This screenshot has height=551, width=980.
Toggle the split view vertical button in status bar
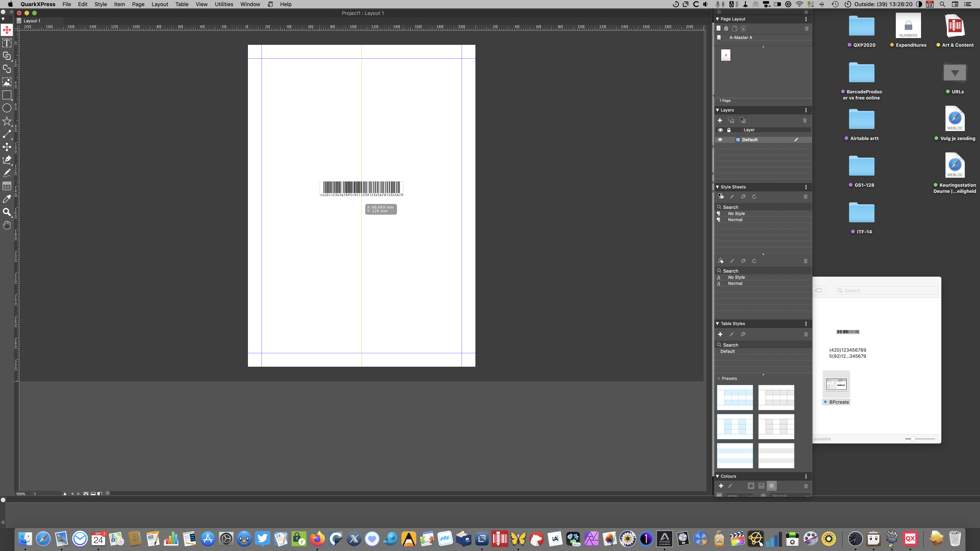100,494
